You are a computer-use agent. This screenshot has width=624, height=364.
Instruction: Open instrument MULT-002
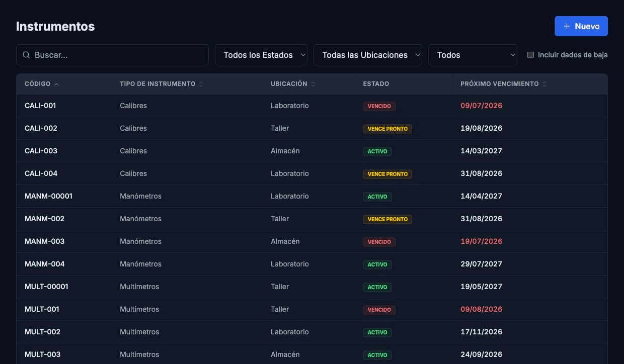click(42, 332)
